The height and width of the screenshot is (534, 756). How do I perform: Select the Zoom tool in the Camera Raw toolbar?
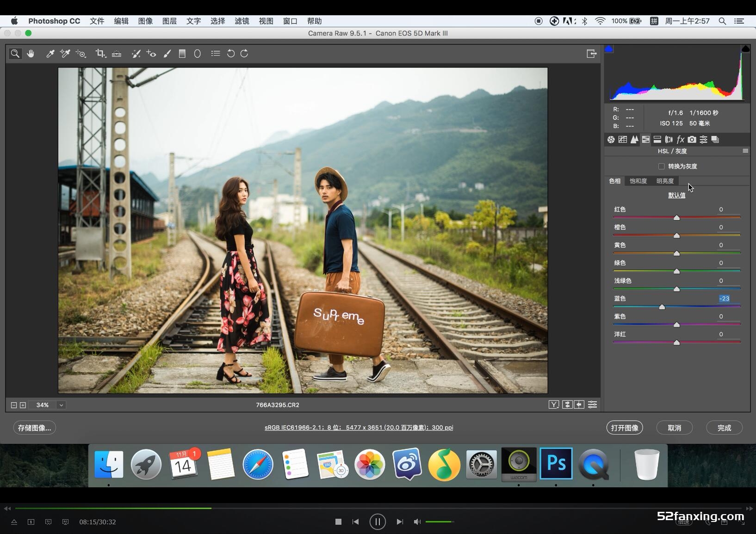(x=15, y=54)
